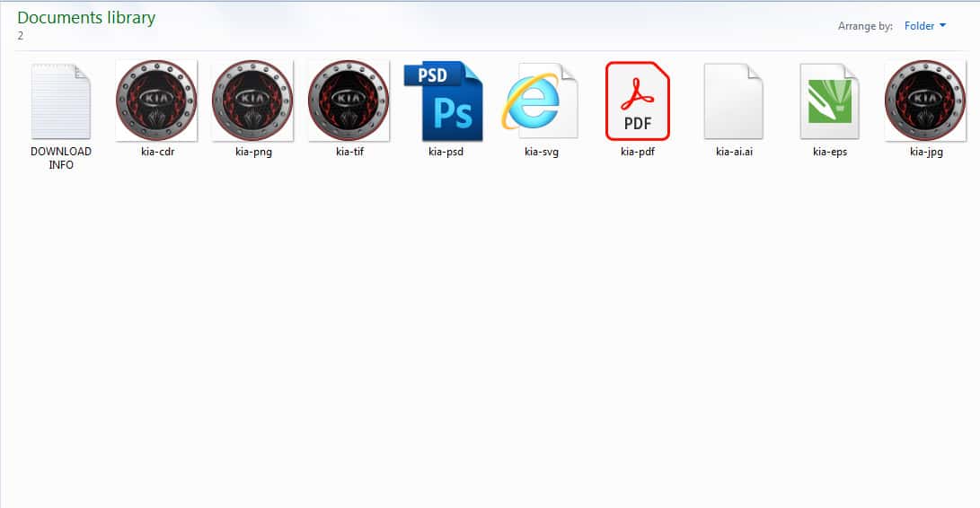980x508 pixels.
Task: Select the kia-jpg image thumbnail
Action: (925, 101)
